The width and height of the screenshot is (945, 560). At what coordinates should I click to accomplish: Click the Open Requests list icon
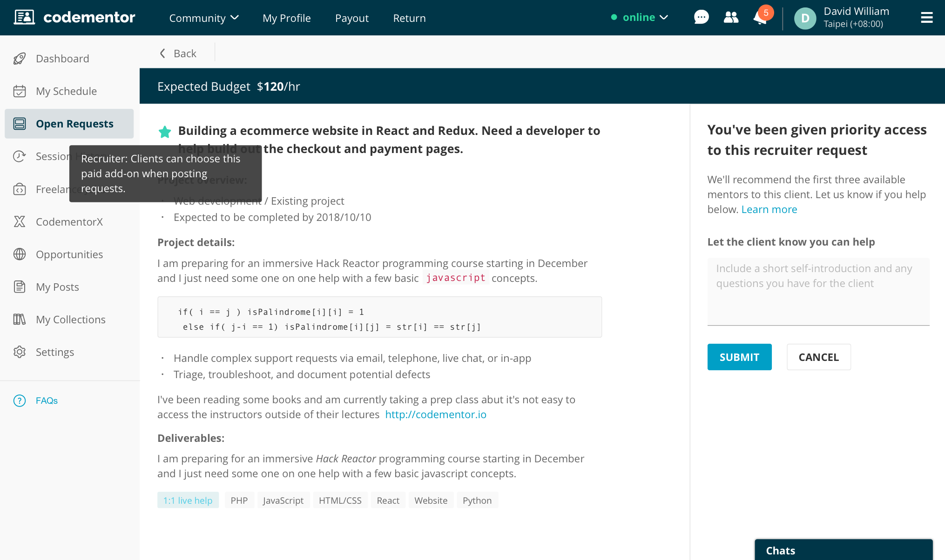click(x=20, y=124)
